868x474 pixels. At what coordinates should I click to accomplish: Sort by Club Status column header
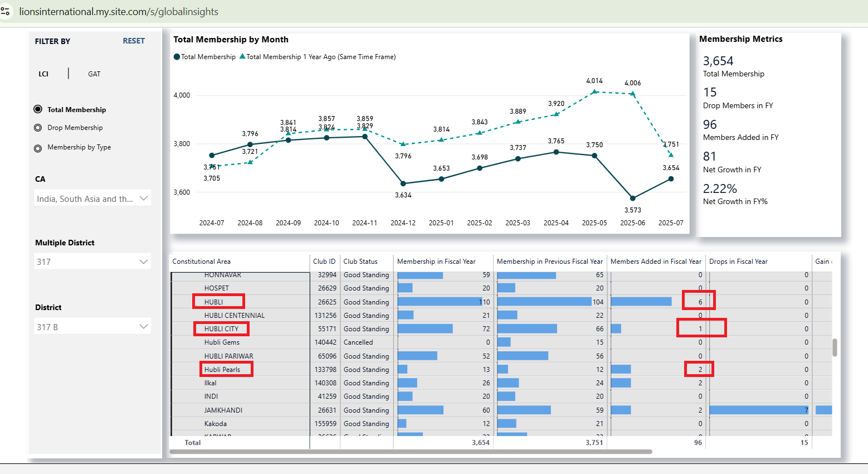(360, 262)
